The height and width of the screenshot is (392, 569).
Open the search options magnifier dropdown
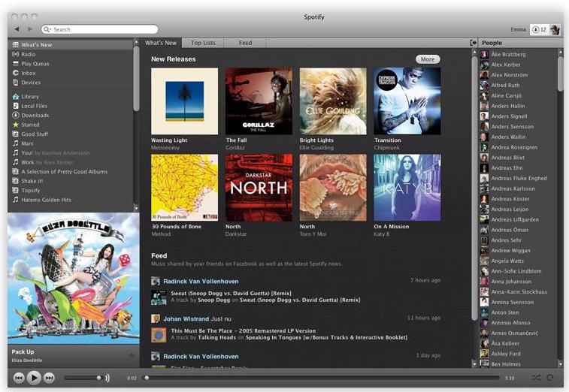47,29
